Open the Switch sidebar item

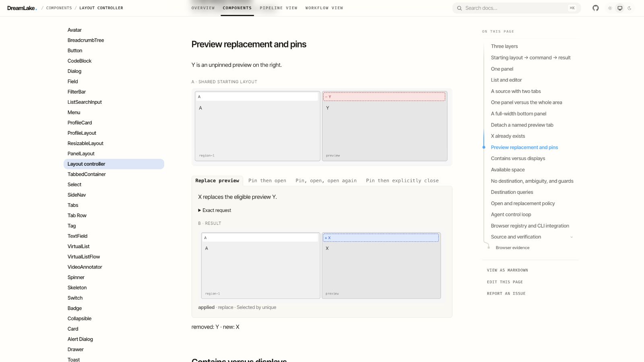pyautogui.click(x=75, y=298)
